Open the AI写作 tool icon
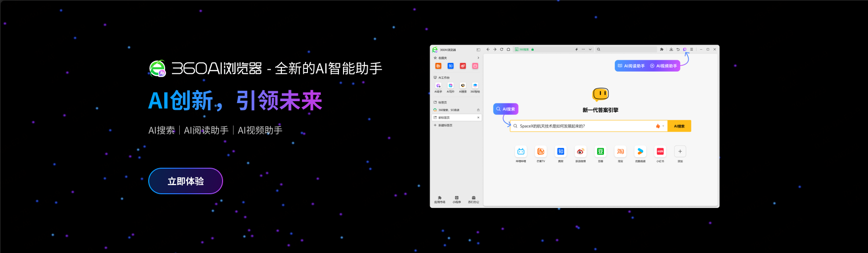Image resolution: width=868 pixels, height=253 pixels. pos(451,86)
